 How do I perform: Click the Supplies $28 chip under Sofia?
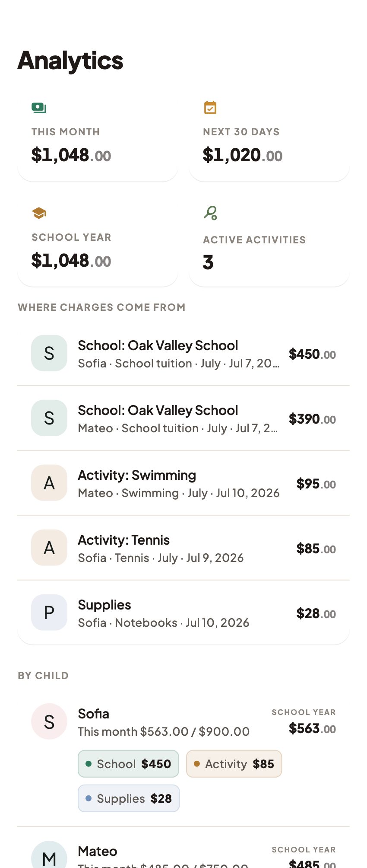pyautogui.click(x=129, y=798)
